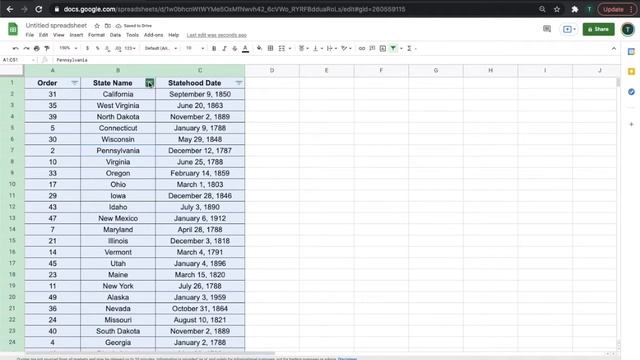Screen dimensions: 640x360
Task: Open the font family dropdown
Action: [x=161, y=48]
